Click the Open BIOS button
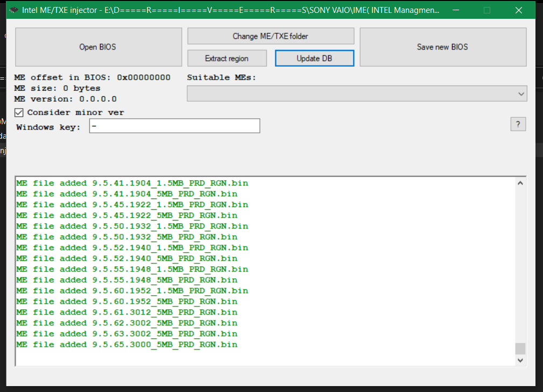543x392 pixels. [x=98, y=47]
